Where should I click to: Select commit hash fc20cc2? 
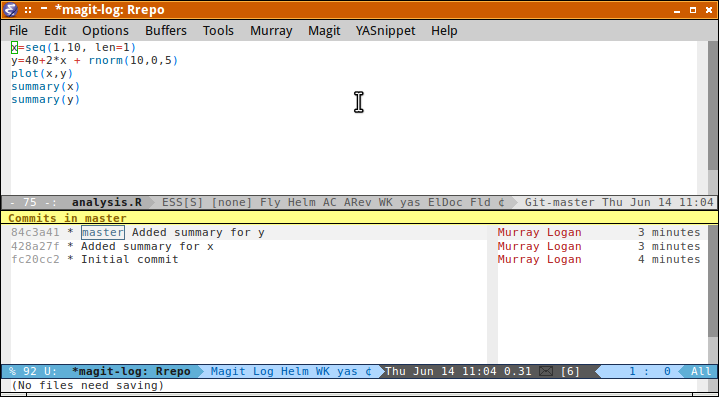coord(35,259)
